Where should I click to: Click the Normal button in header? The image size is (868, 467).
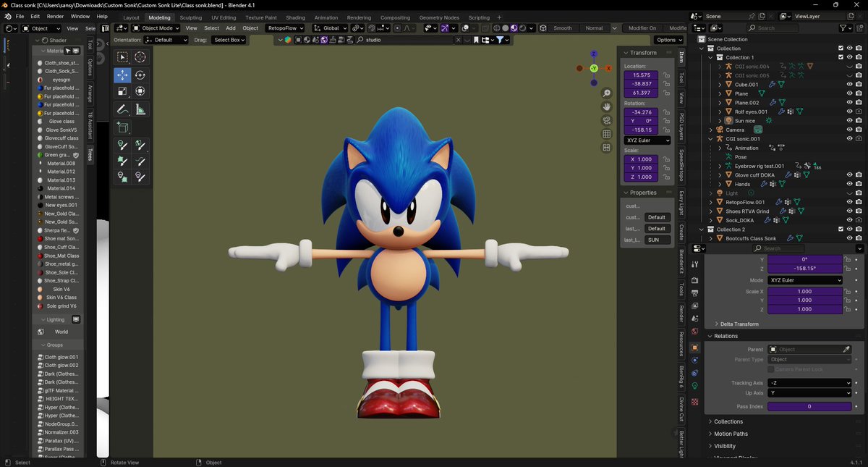point(594,28)
